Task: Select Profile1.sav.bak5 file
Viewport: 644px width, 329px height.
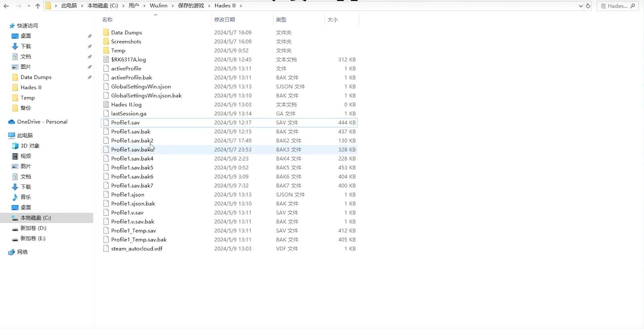Action: [132, 167]
